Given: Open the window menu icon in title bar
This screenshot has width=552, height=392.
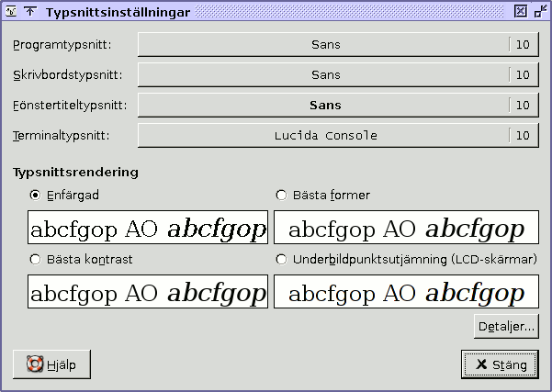Looking at the screenshot, I should pos(11,12).
